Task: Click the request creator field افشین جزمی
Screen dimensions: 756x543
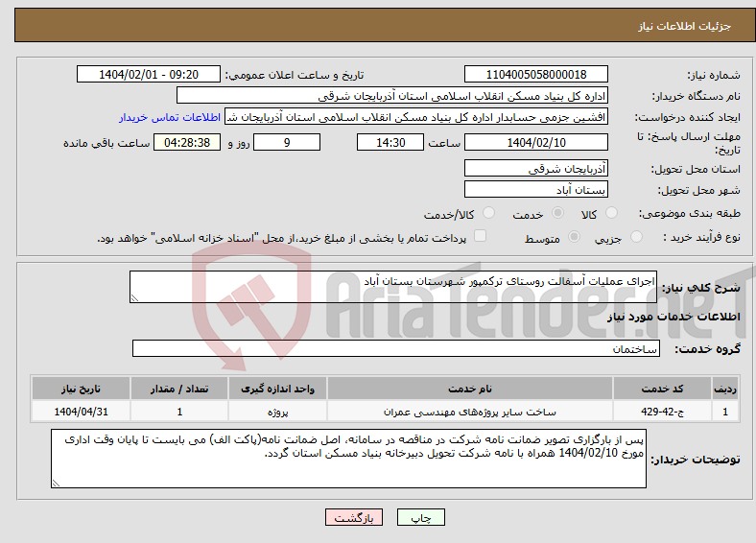Action: click(416, 117)
